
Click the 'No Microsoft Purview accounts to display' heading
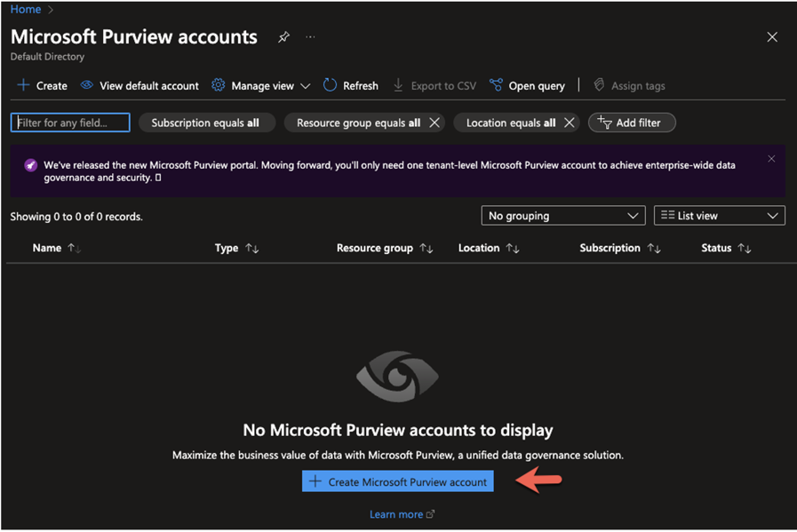397,431
